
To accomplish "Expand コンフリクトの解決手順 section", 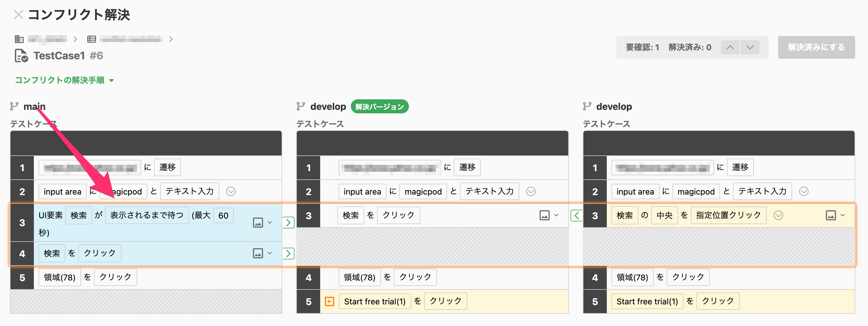I will (65, 80).
